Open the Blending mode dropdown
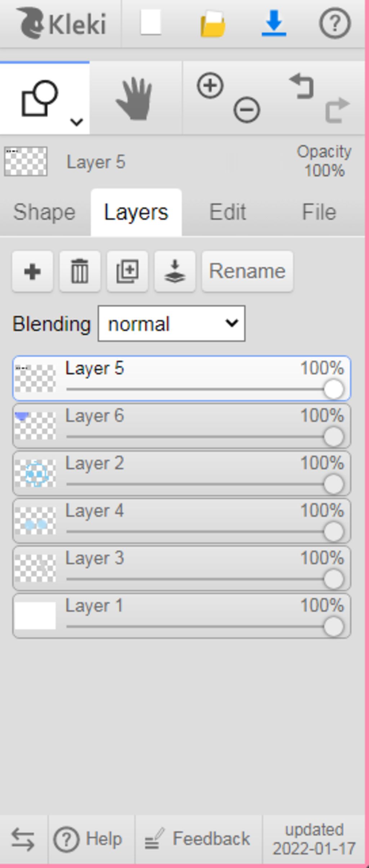Viewport: 369px width, 868px height. point(172,324)
